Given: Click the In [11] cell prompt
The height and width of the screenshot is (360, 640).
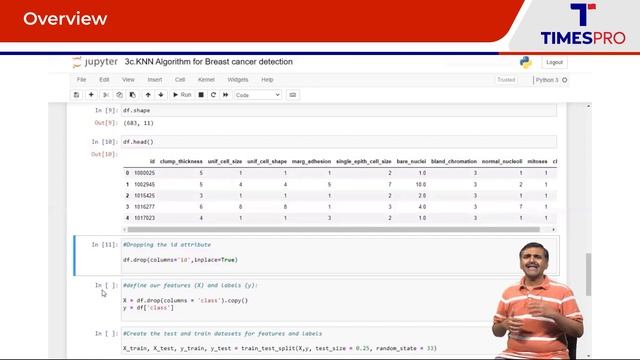Looking at the screenshot, I should pyautogui.click(x=104, y=244).
